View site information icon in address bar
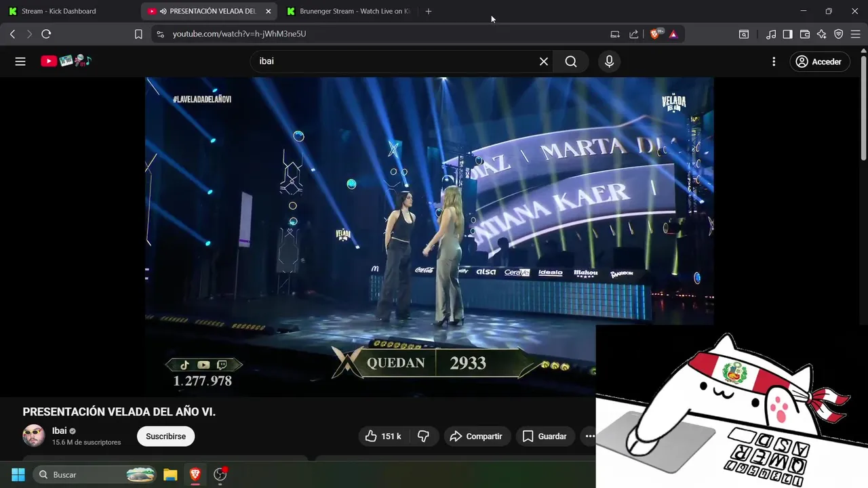Viewport: 868px width, 488px height. [160, 34]
